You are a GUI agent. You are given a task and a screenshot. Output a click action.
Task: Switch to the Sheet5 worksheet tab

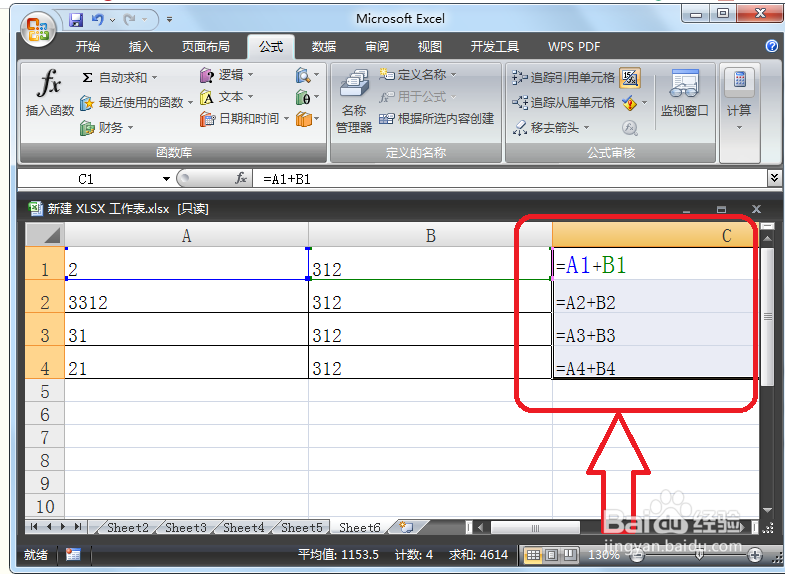pos(301,527)
